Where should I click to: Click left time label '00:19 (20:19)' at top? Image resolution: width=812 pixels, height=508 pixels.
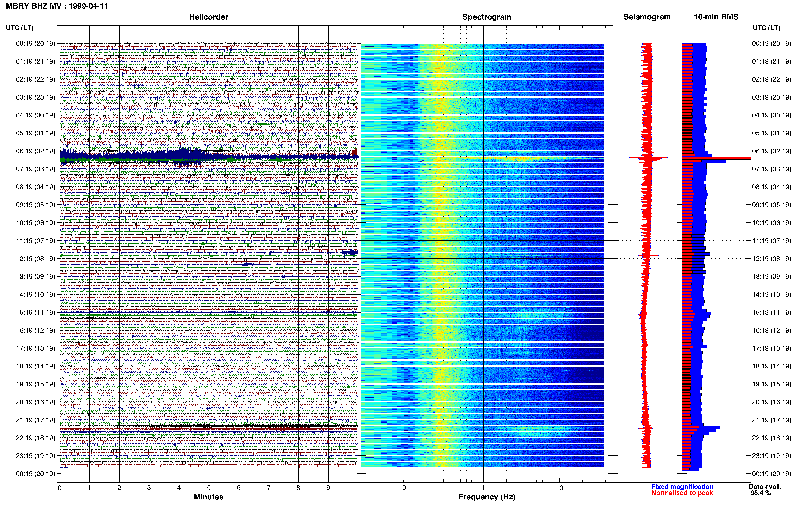point(35,44)
